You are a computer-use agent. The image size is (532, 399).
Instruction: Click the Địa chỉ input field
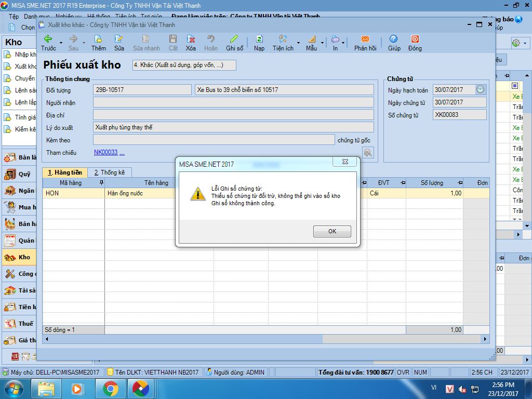(233, 115)
